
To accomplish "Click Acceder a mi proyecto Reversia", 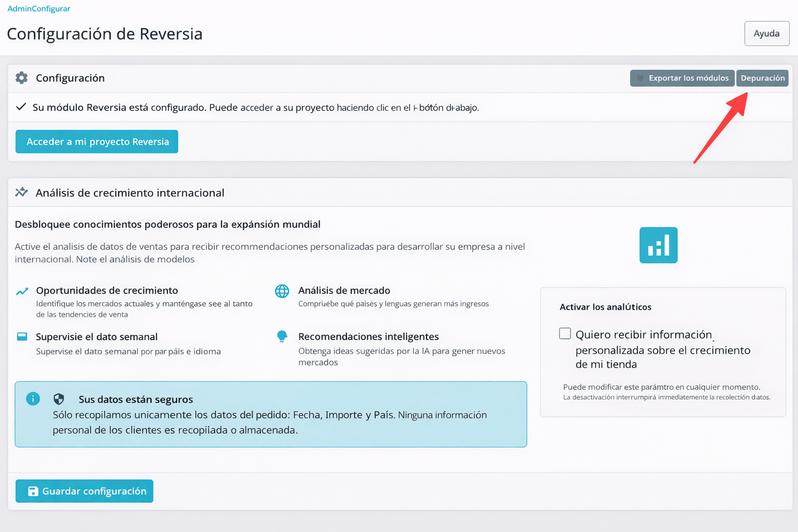I will tap(97, 141).
